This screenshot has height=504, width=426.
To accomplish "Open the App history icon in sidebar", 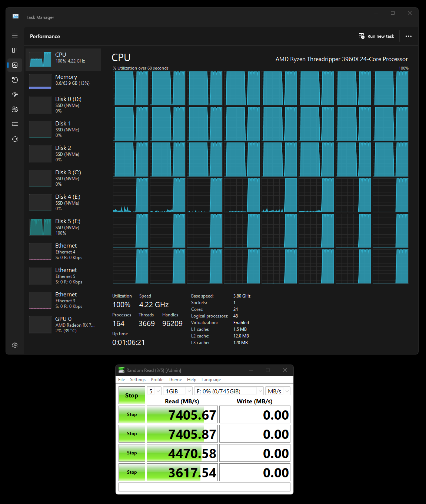I will coord(15,80).
